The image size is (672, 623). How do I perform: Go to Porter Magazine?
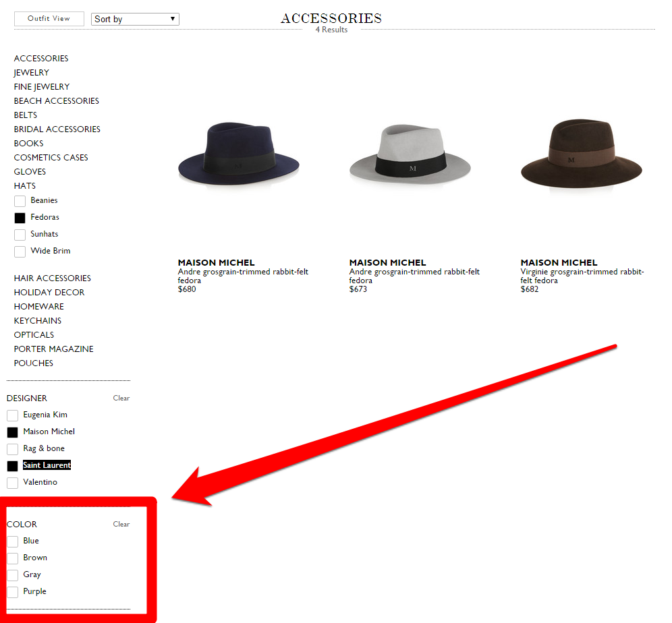point(53,349)
